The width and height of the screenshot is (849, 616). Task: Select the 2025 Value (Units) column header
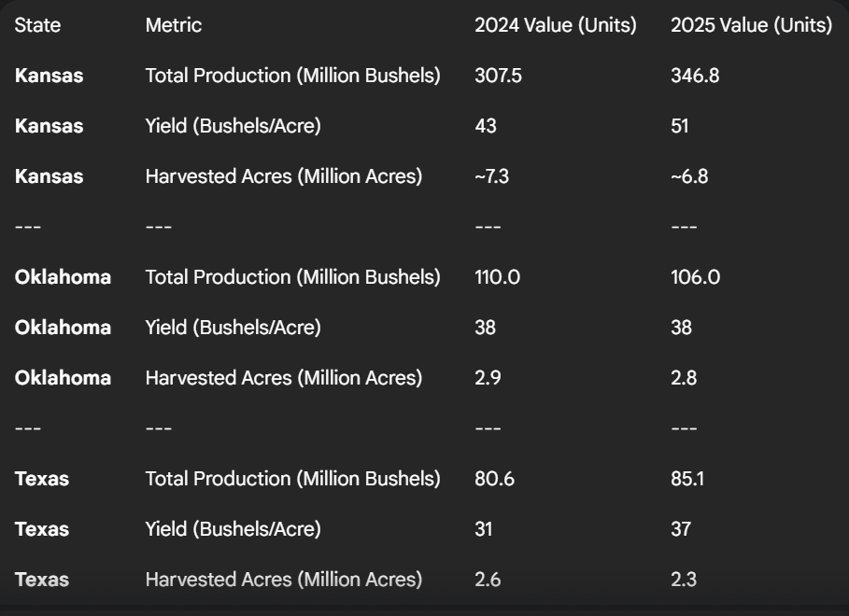coord(751,26)
